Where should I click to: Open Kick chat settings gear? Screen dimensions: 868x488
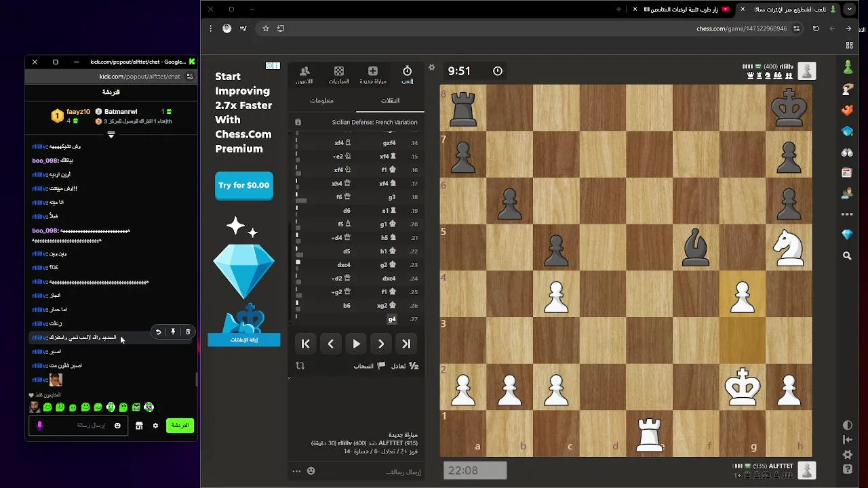[155, 426]
